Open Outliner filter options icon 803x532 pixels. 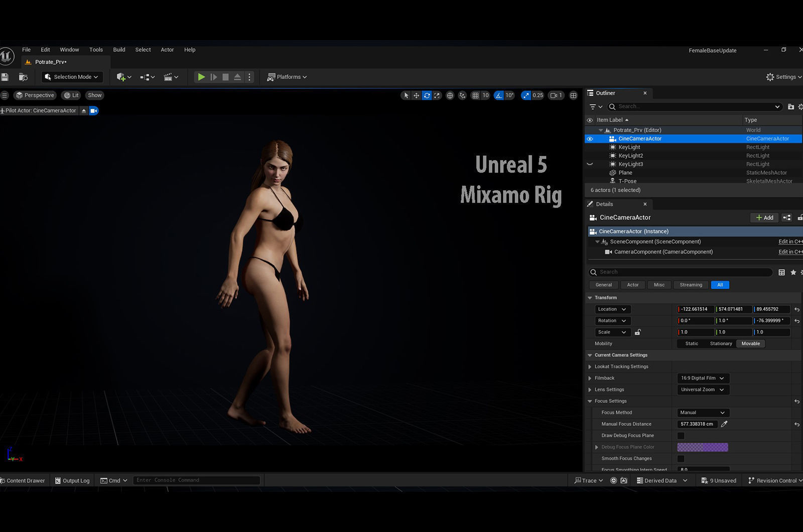point(595,106)
